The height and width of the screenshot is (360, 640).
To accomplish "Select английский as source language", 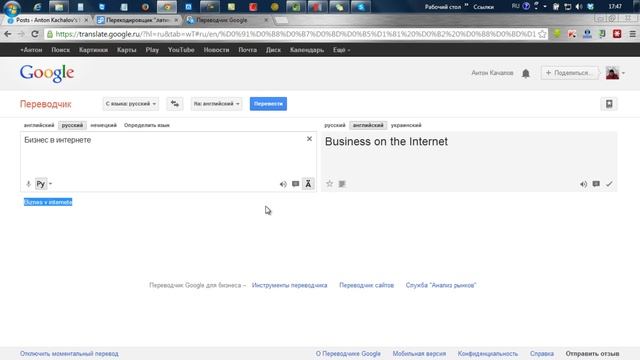I will tap(39, 125).
